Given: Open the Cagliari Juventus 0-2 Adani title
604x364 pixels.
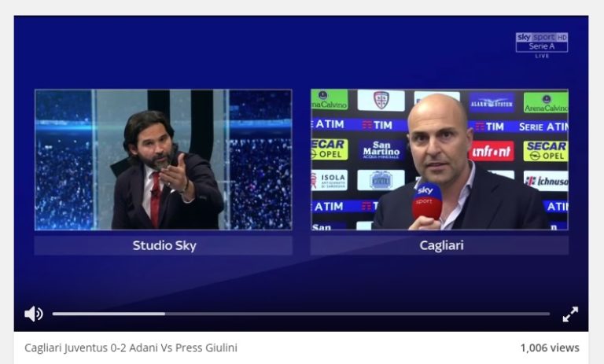Looking at the screenshot, I should tap(131, 347).
